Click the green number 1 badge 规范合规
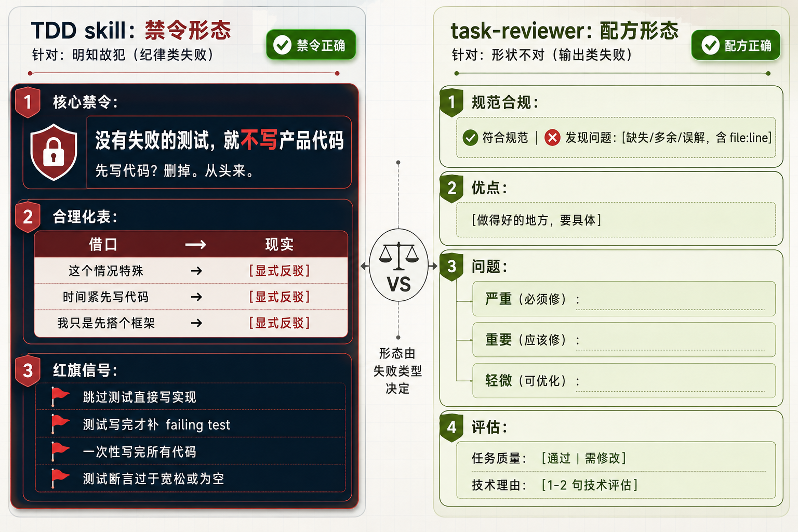The width and height of the screenshot is (798, 532). 451,102
